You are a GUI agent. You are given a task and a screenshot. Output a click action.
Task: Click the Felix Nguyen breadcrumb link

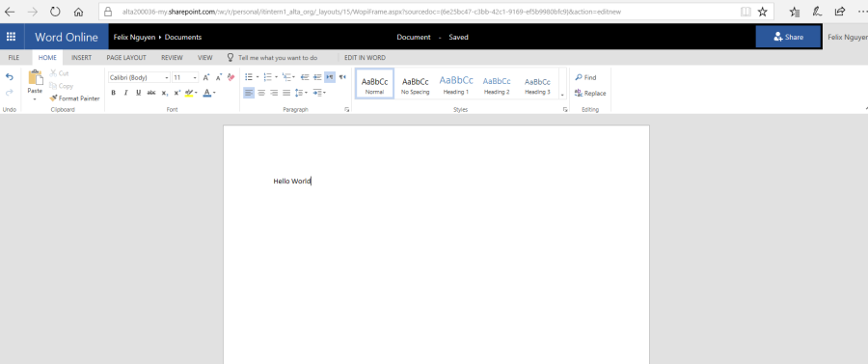134,37
